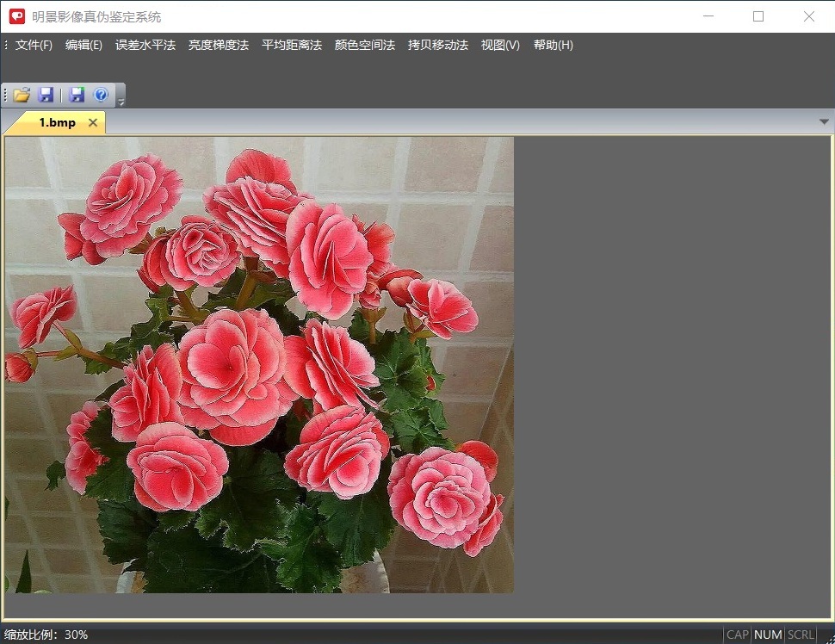Open the 误差水平法 menu

[145, 45]
